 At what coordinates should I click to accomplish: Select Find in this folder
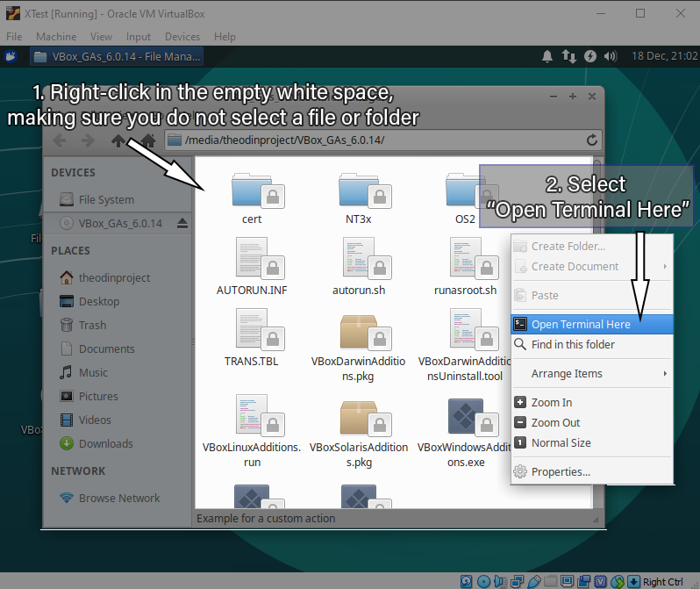click(573, 345)
